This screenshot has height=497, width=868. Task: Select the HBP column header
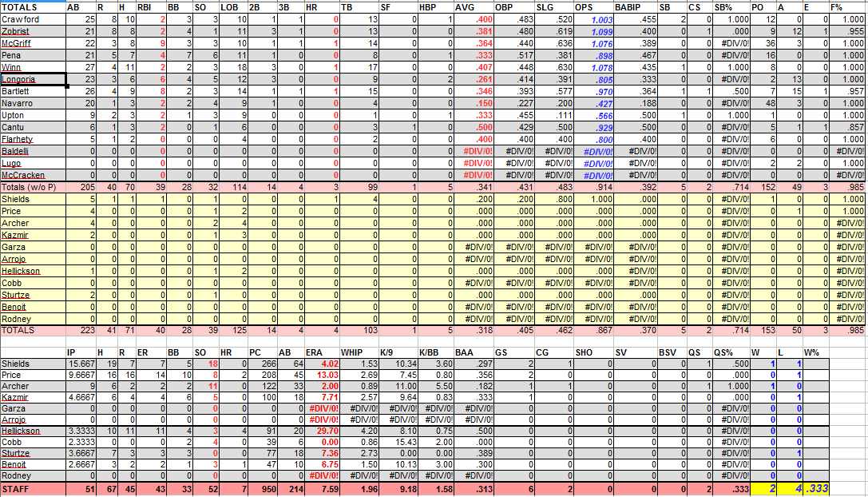(x=436, y=7)
